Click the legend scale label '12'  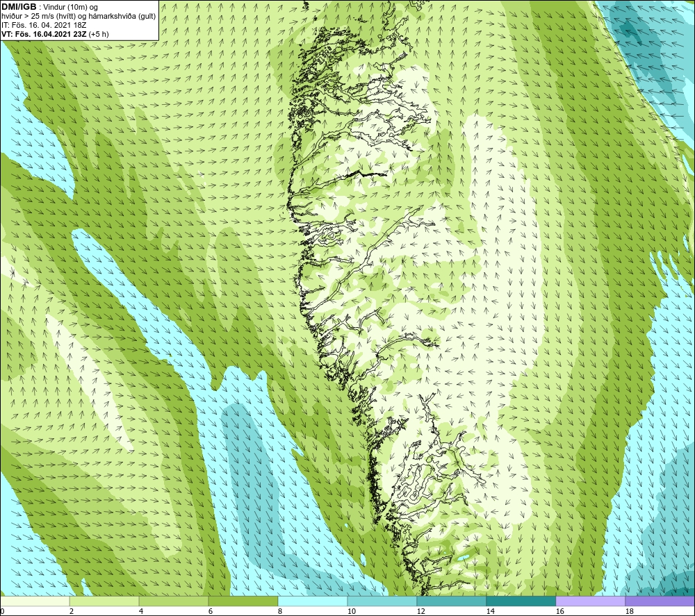tap(421, 612)
